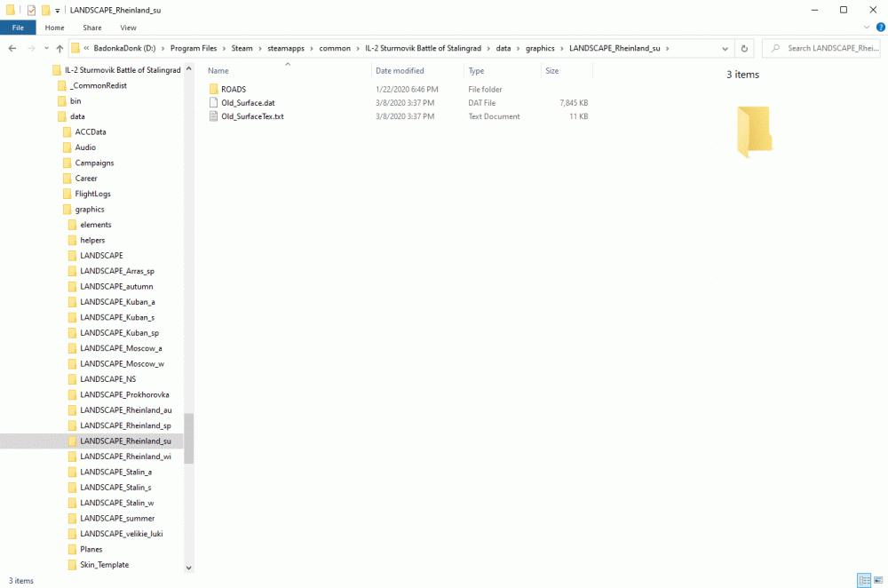
Task: Click the folder preview thumbnail
Action: (x=754, y=131)
